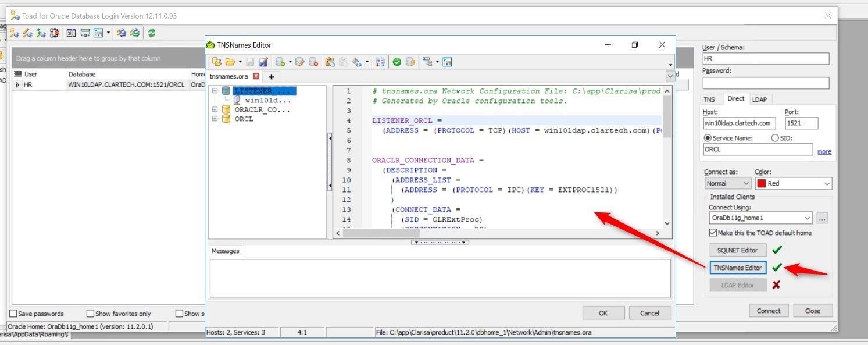Screen dimensions: 868x345
Task: Click the edit connection pencil-plug icon
Action: (27, 33)
